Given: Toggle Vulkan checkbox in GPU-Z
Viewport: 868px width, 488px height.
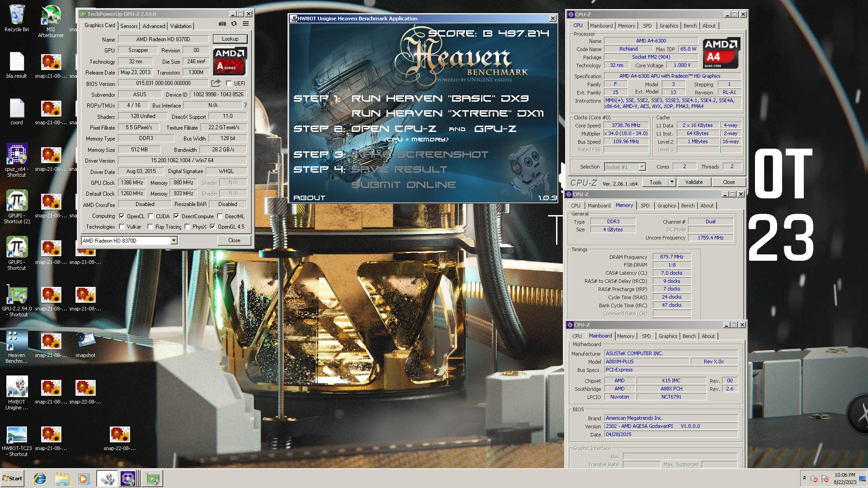Looking at the screenshot, I should [122, 227].
